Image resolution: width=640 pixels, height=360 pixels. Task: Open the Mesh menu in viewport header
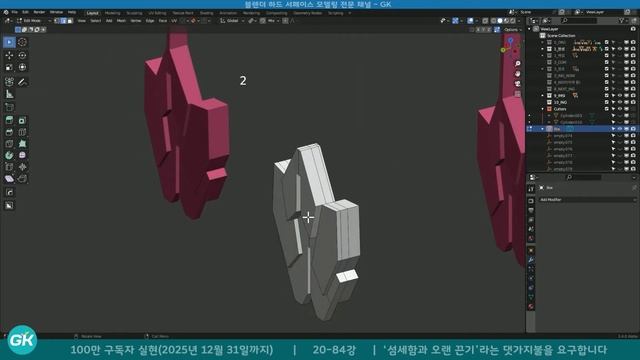click(x=121, y=21)
